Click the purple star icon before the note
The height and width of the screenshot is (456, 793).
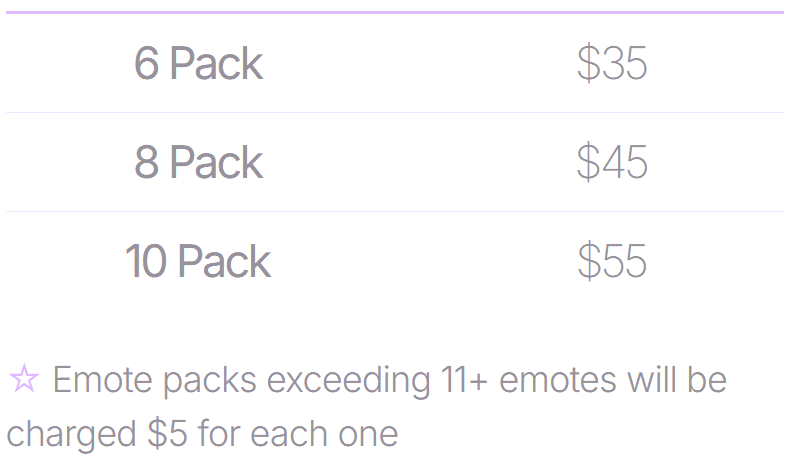pos(24,379)
